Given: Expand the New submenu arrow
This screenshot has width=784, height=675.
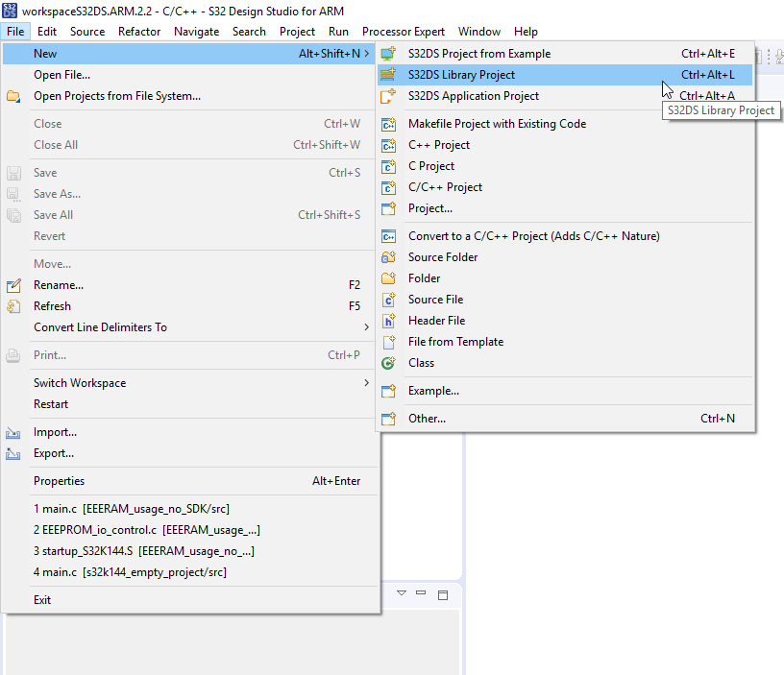Looking at the screenshot, I should coord(367,54).
